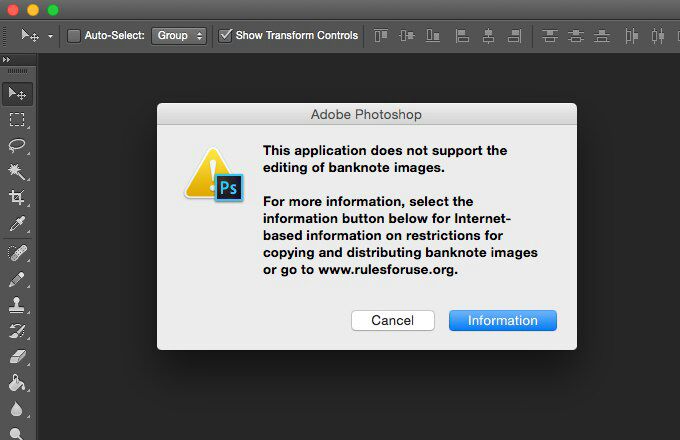This screenshot has height=440, width=680.
Task: Select the Dodge tool at toolbox bottom
Action: (x=16, y=433)
